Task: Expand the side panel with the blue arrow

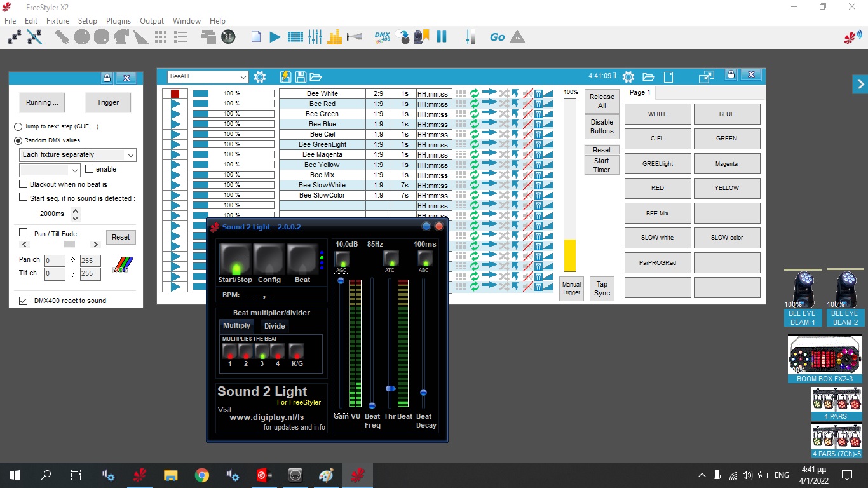Action: [860, 84]
